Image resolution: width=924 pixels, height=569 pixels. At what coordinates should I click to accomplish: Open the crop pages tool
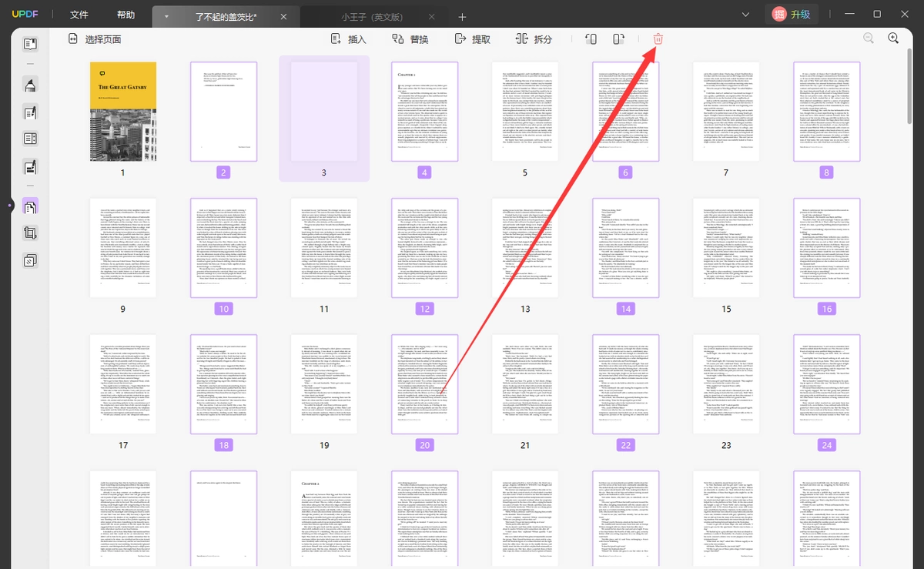point(30,233)
